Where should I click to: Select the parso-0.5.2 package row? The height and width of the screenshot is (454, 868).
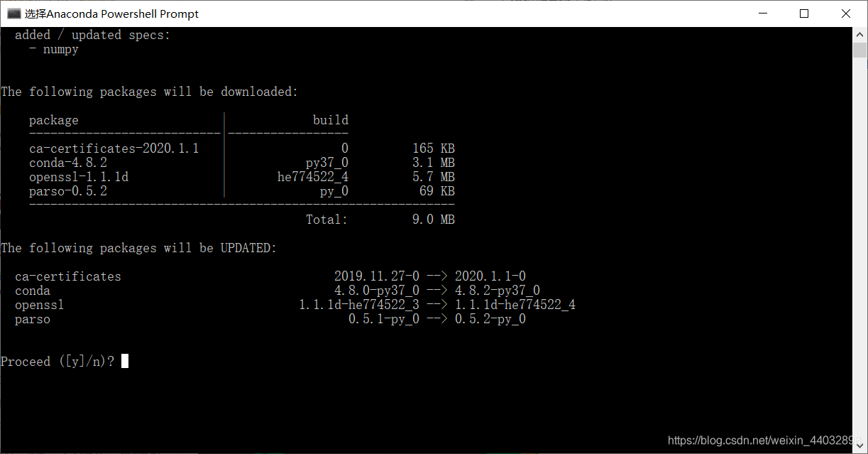pos(67,190)
